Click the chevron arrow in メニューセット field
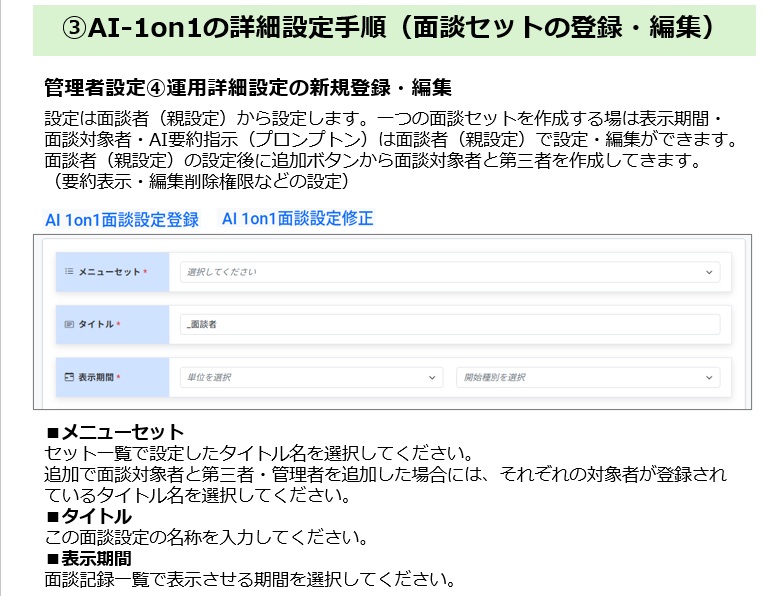Screen dimensions: 784x596 click(x=709, y=272)
